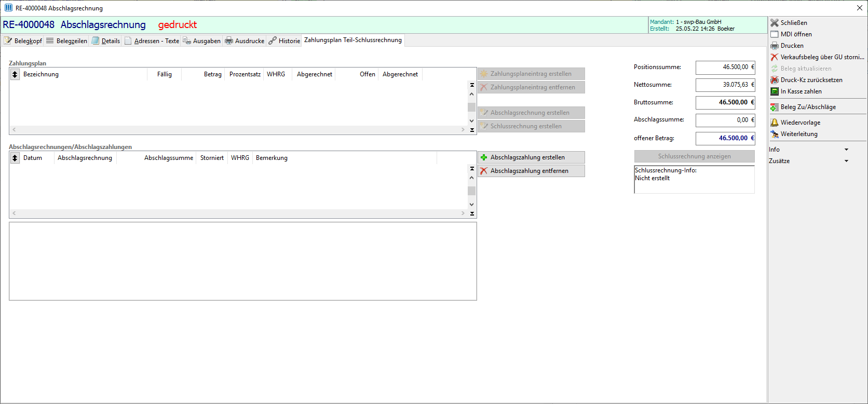Click right arrow of Zahlungsplan horizontal scrollbar
The height and width of the screenshot is (404, 868).
click(x=463, y=130)
